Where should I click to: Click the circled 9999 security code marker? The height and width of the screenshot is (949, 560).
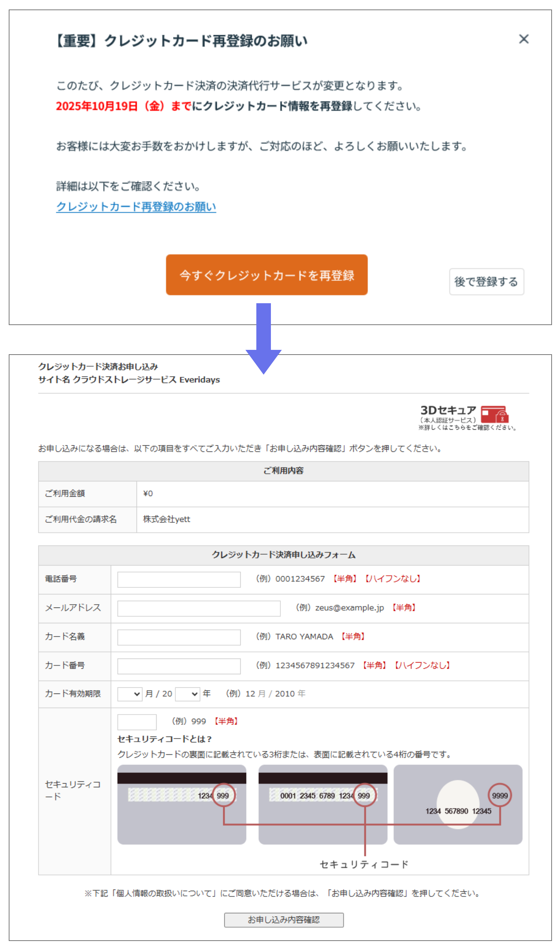click(500, 795)
